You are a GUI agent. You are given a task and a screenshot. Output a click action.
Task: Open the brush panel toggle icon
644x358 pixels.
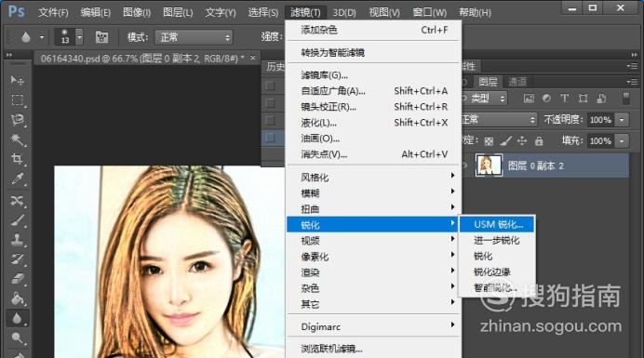(101, 37)
